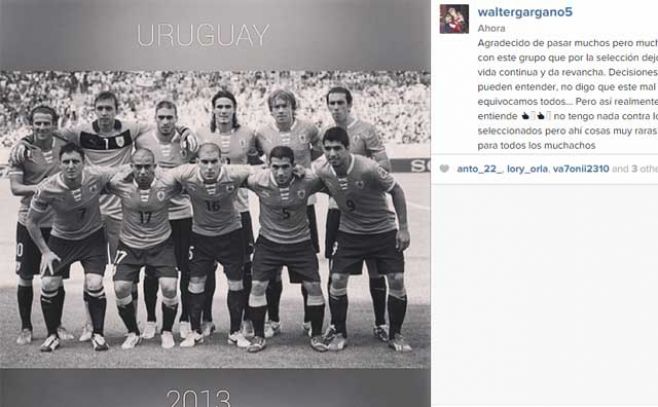Select the player wearing jersey number 17
The image size is (658, 407).
[145, 248]
